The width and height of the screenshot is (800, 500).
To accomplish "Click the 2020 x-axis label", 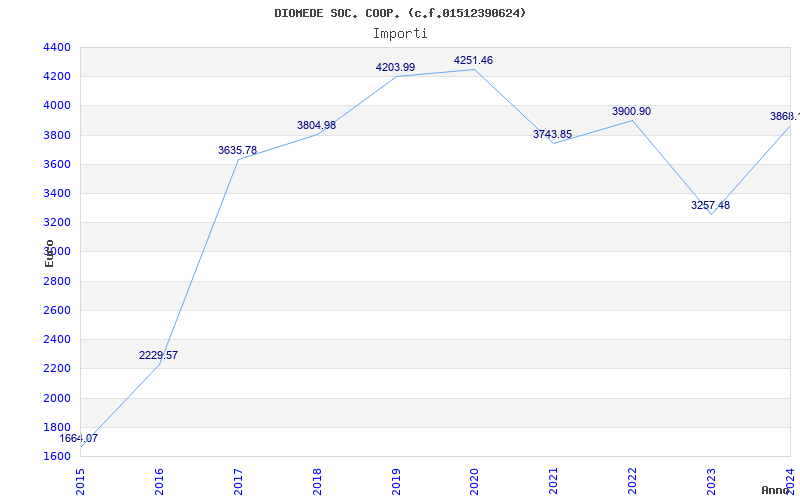I will pos(474,481).
